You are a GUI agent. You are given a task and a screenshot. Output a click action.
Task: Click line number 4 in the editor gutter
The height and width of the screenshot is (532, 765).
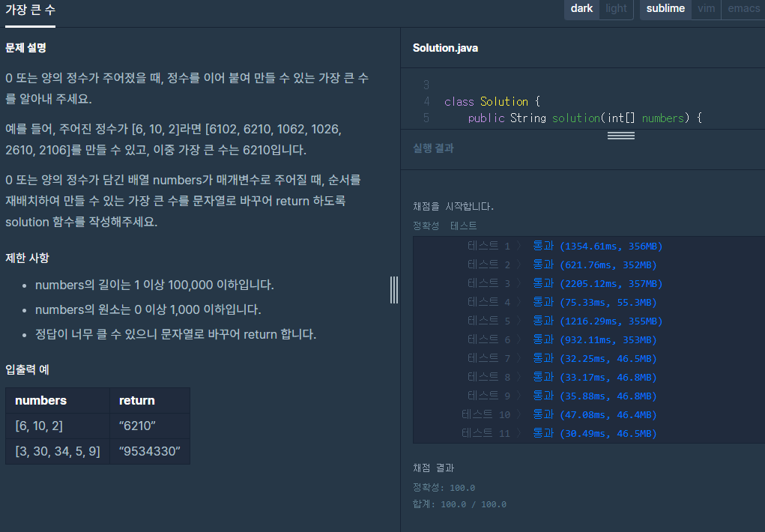point(426,101)
